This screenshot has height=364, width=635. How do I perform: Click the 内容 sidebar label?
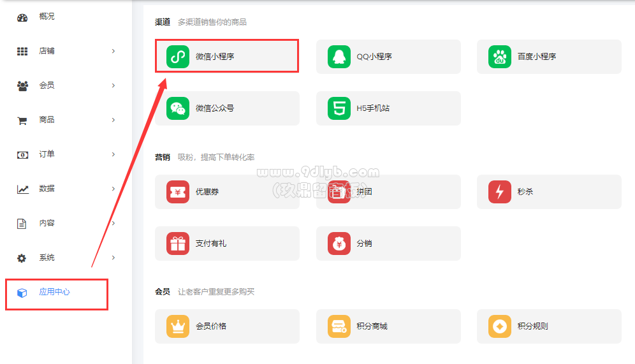click(47, 223)
